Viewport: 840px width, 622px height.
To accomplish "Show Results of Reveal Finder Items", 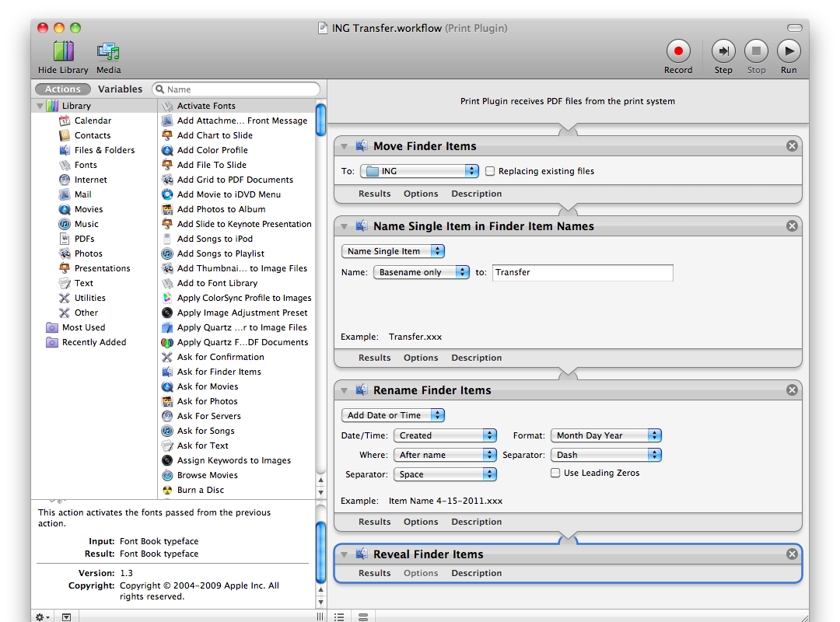I will tap(374, 573).
